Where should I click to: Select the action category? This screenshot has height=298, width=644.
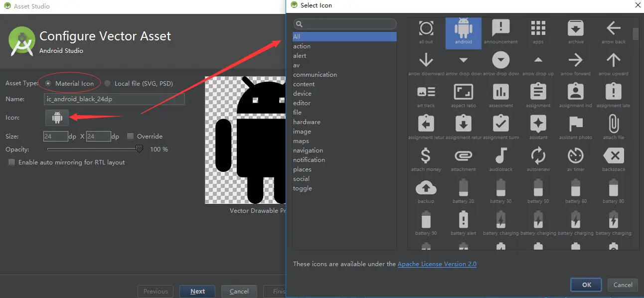tap(344, 46)
